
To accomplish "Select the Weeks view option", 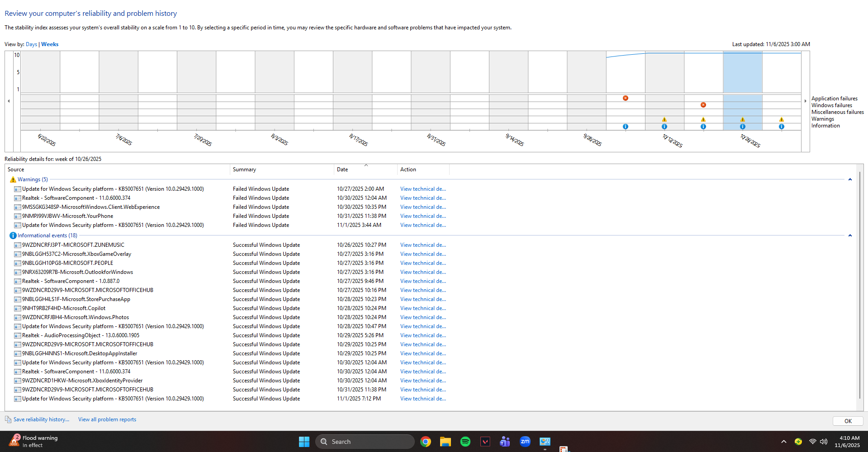I will pos(50,44).
